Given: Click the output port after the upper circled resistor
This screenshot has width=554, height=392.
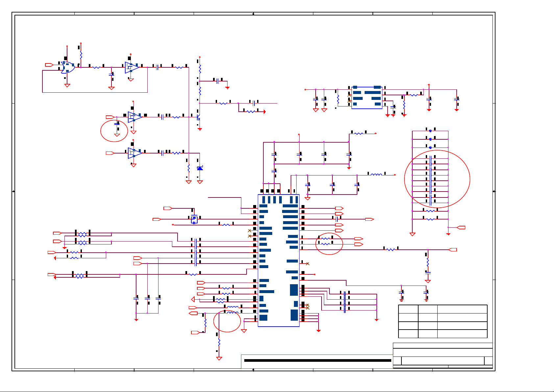Looking at the screenshot, I should click(359, 239).
